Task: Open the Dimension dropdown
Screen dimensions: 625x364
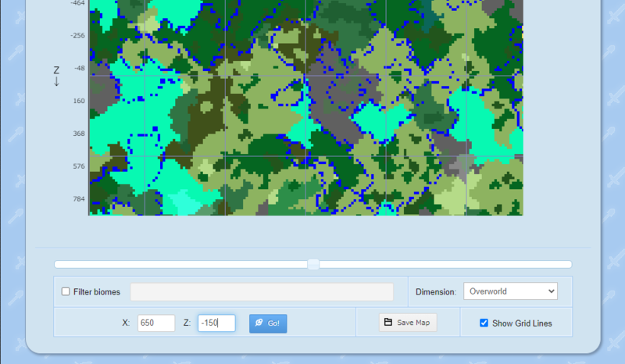Action: click(510, 291)
